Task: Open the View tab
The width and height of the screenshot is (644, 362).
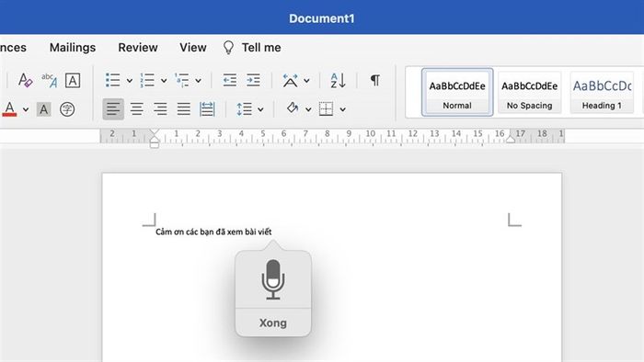Action: click(193, 48)
